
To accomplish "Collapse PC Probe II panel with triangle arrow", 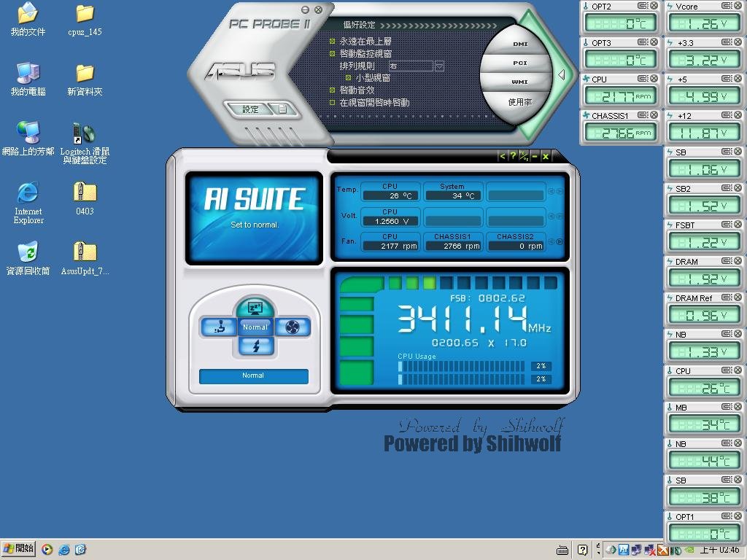I will pyautogui.click(x=562, y=75).
